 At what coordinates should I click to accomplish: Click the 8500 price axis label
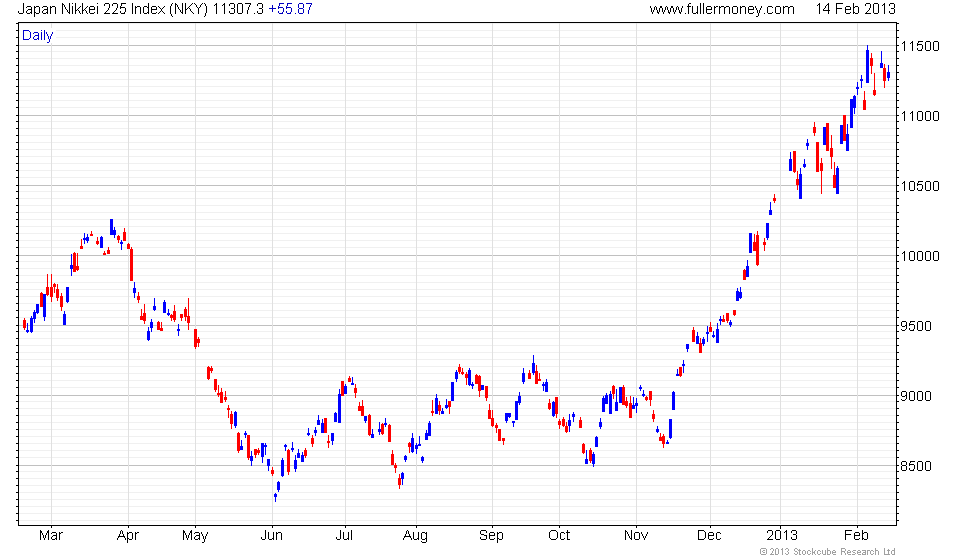tap(924, 467)
